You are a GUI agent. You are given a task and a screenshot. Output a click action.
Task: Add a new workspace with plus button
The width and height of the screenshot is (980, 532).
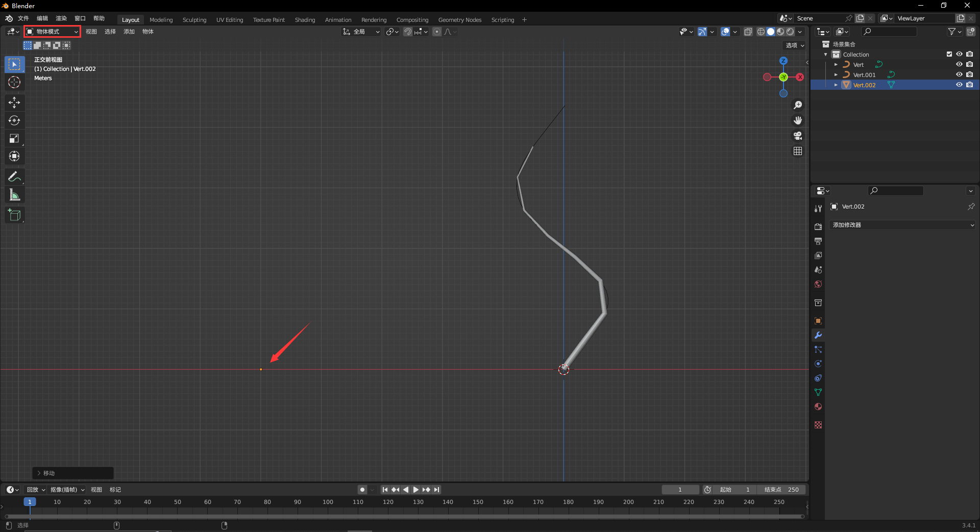[524, 20]
